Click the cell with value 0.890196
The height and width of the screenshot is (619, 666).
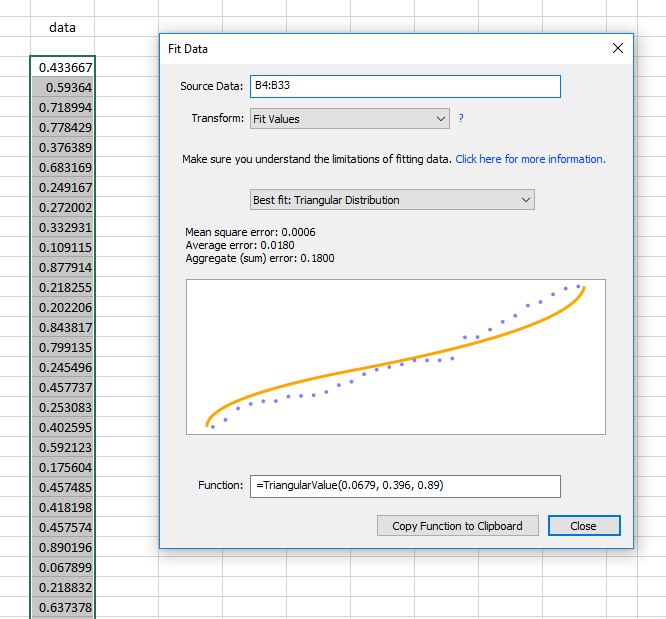point(63,548)
